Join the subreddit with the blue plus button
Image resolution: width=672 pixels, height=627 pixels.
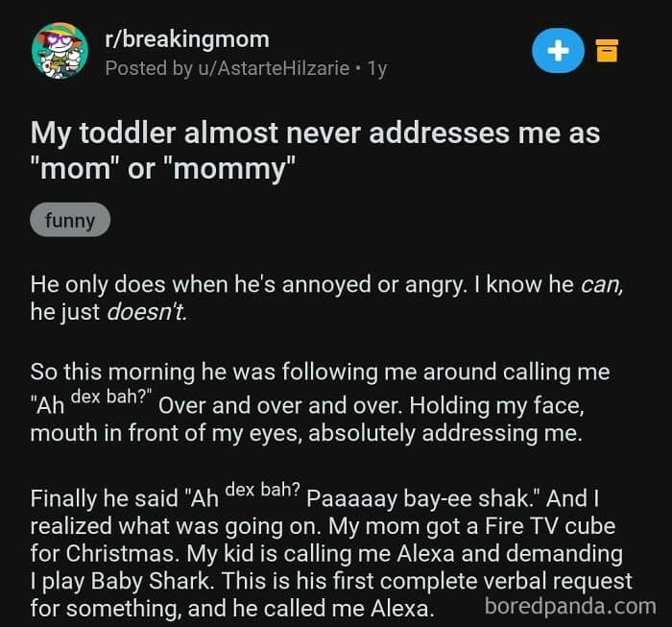coord(558,50)
